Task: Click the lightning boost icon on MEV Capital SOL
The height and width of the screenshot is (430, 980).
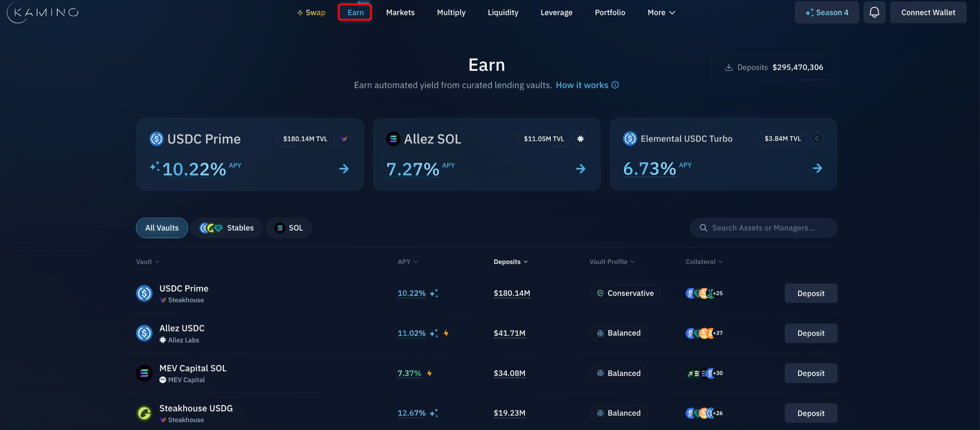Action: pyautogui.click(x=430, y=373)
